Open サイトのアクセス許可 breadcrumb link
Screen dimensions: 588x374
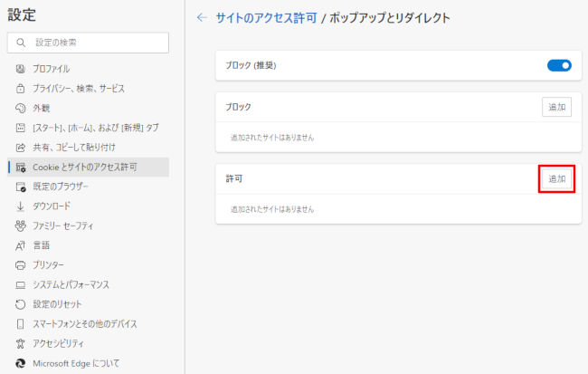(265, 17)
